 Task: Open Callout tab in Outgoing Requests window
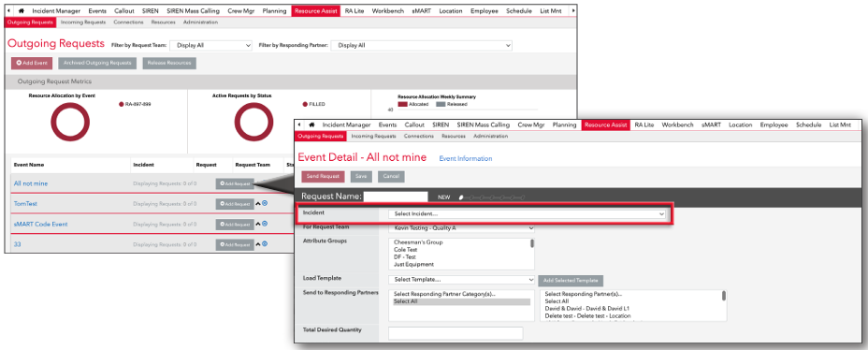(x=124, y=10)
